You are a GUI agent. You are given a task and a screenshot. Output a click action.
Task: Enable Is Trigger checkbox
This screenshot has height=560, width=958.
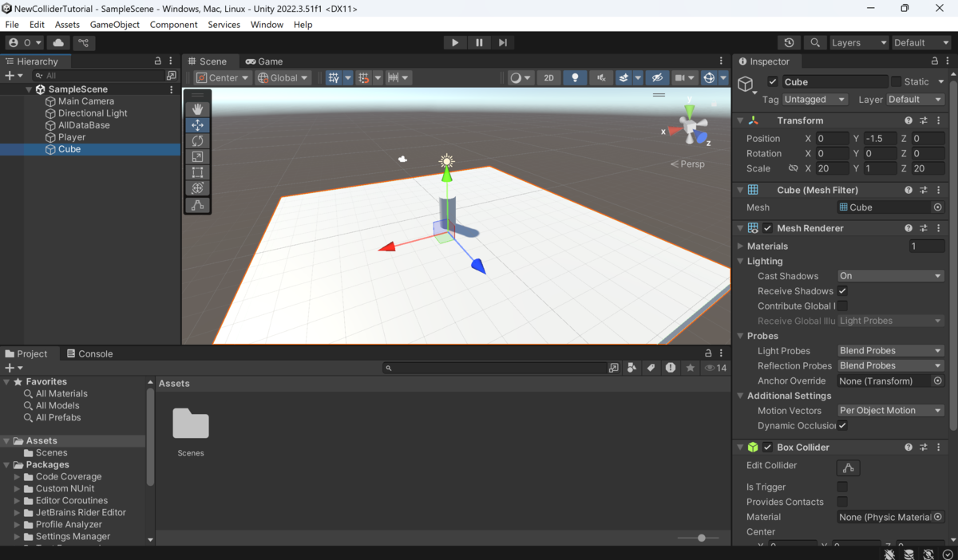pyautogui.click(x=842, y=487)
